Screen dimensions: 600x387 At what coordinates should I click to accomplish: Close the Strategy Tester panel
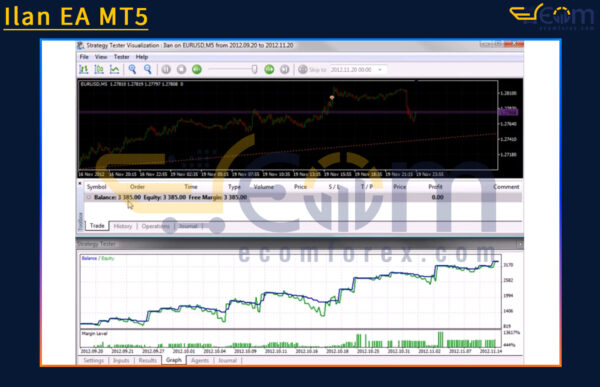pos(520,244)
